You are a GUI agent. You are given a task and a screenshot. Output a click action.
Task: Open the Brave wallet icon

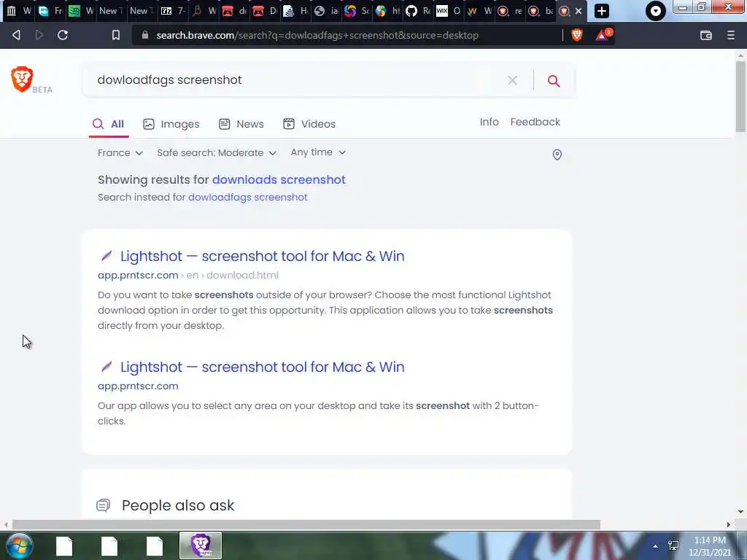pos(706,35)
